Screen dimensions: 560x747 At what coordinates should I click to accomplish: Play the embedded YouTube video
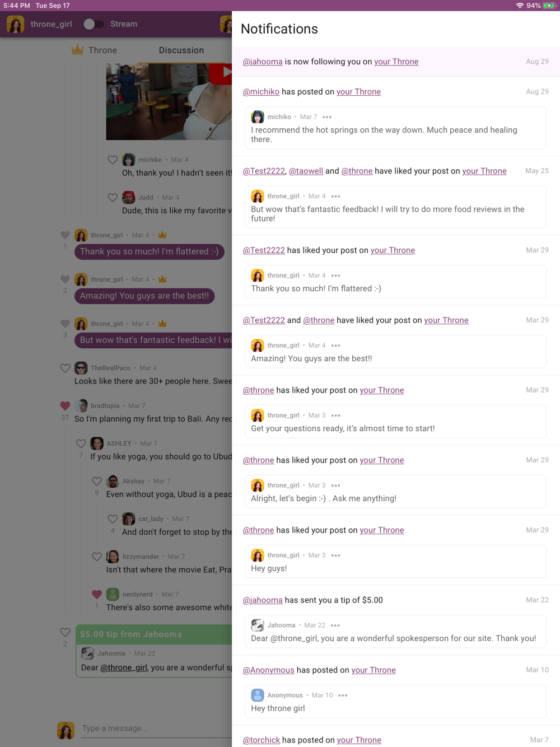tap(221, 73)
